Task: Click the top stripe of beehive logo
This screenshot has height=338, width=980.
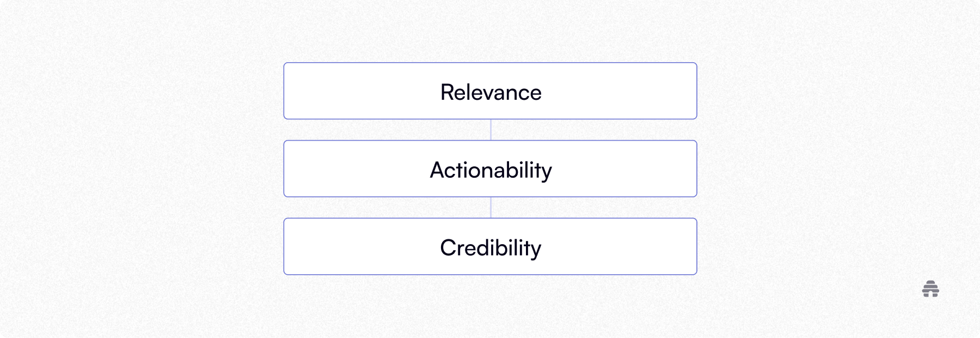Action: pos(930,283)
